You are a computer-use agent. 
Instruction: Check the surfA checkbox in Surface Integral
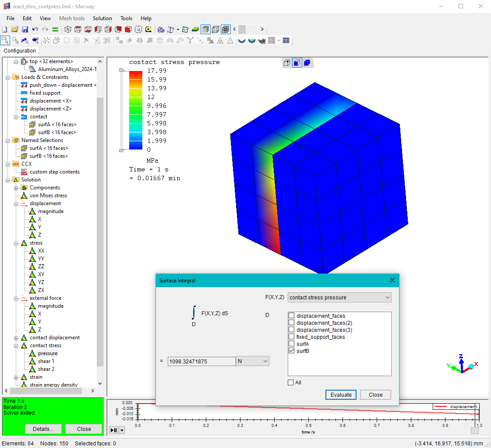point(292,344)
